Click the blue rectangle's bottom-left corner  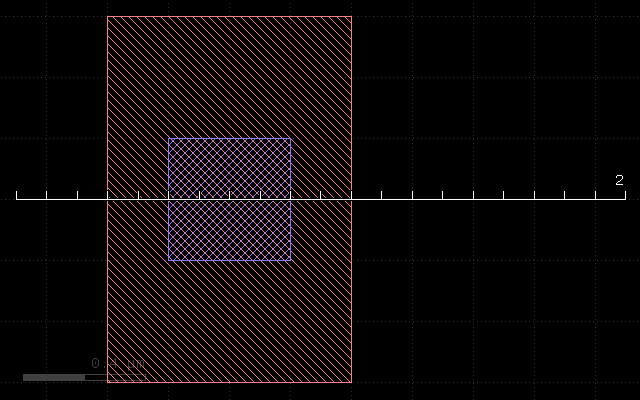(168, 260)
